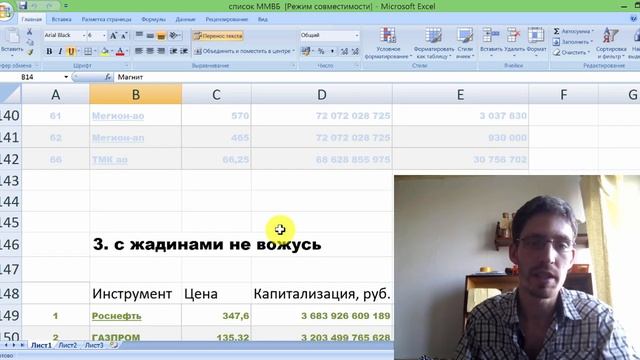The width and height of the screenshot is (640, 360).
Task: Switch to the Данные ribbon tab
Action: 185,19
